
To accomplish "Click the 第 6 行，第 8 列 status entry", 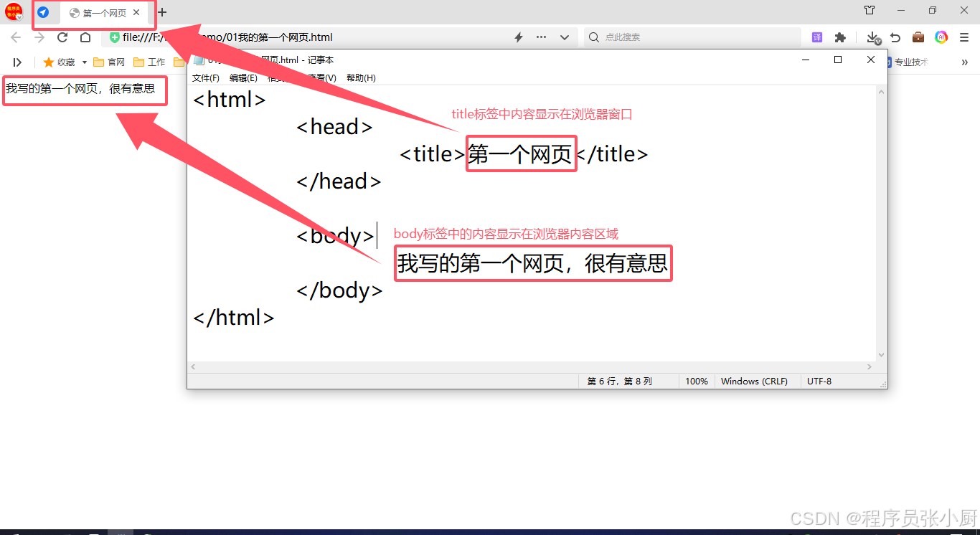I will pyautogui.click(x=620, y=382).
